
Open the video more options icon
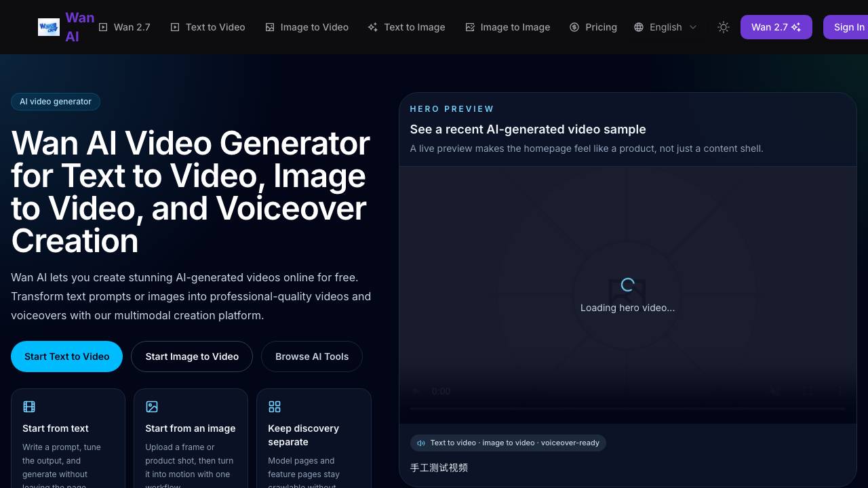[x=840, y=391]
